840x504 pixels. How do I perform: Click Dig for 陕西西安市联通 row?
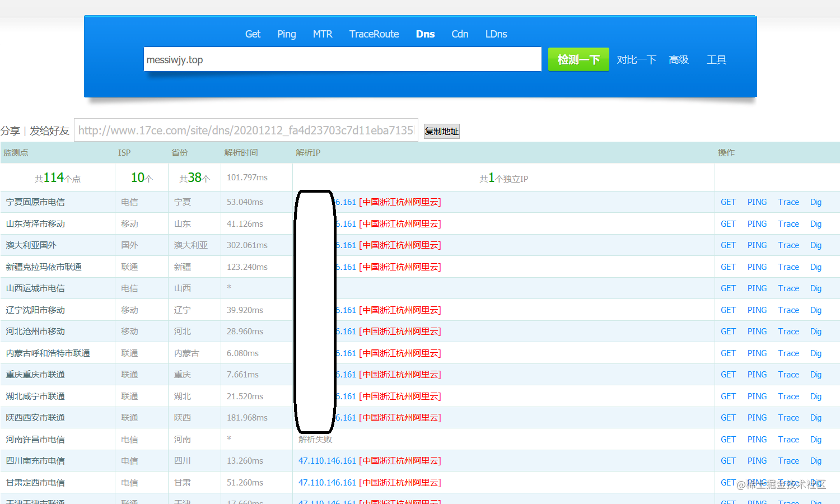click(x=816, y=418)
